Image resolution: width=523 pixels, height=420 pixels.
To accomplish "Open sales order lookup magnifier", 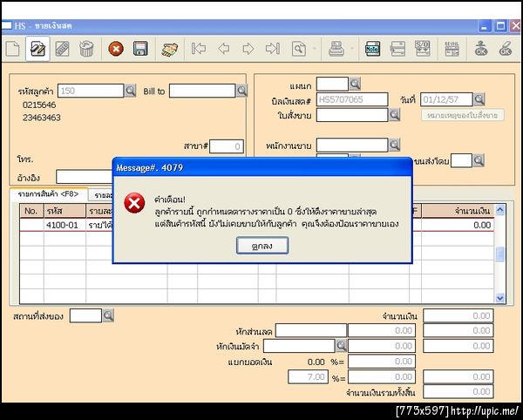I will point(394,115).
